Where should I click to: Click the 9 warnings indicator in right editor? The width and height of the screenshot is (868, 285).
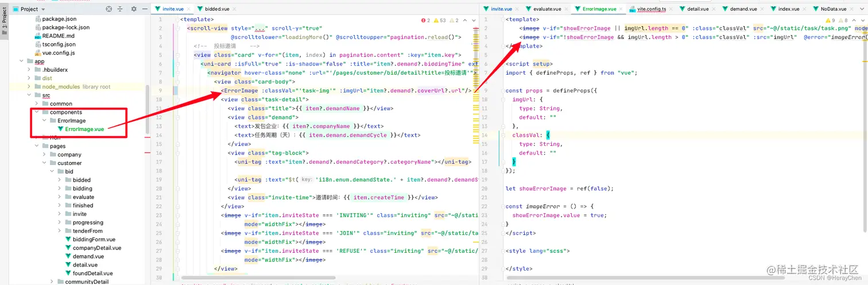pyautogui.click(x=830, y=20)
